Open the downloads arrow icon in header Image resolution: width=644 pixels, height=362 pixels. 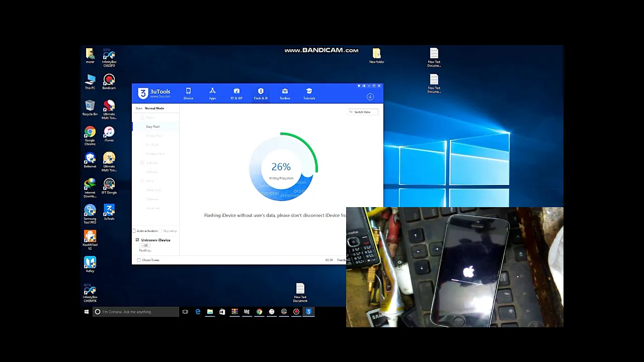tap(370, 97)
